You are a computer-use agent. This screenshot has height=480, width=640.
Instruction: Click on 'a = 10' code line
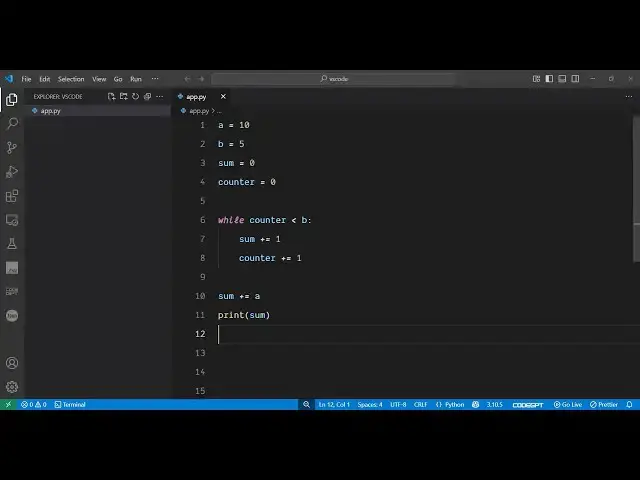tap(233, 125)
